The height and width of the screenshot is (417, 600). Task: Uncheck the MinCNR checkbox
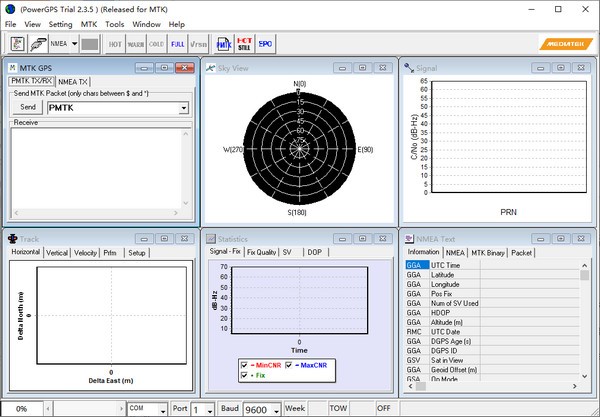[x=246, y=365]
